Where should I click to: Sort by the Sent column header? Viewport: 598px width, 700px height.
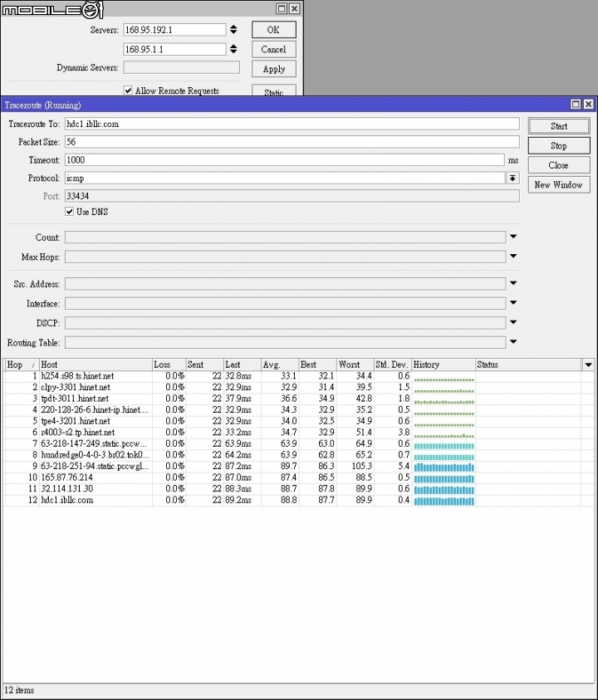[204, 365]
